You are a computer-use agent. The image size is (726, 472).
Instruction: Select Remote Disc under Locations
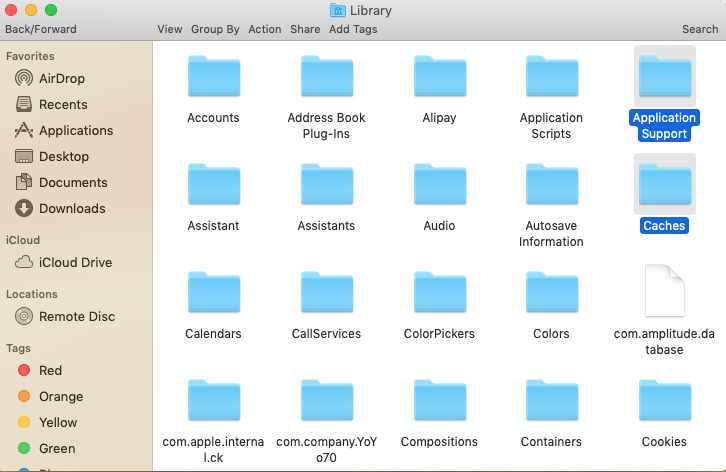(x=76, y=316)
